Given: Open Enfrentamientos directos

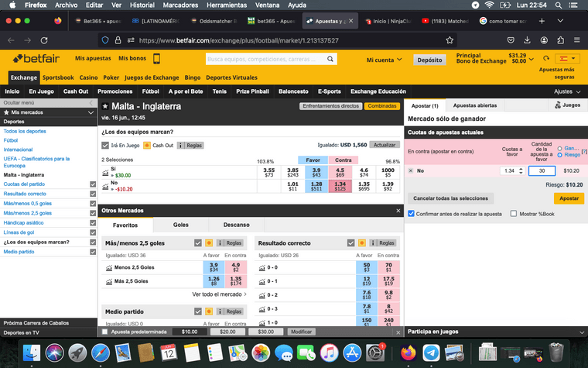Looking at the screenshot, I should pyautogui.click(x=331, y=106).
